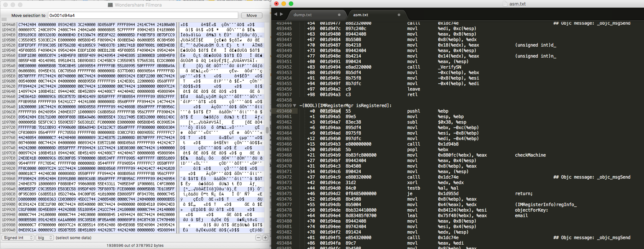The height and width of the screenshot is (249, 644).
Task: Click the (unsigned int)n_ comment
Action: pos(535,56)
